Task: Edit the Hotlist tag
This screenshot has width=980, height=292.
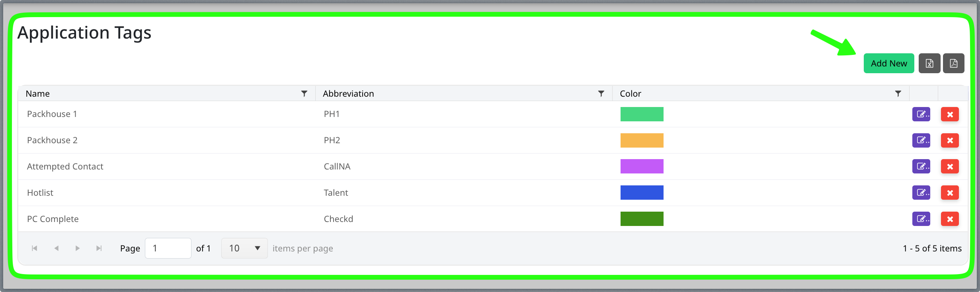Action: click(921, 193)
